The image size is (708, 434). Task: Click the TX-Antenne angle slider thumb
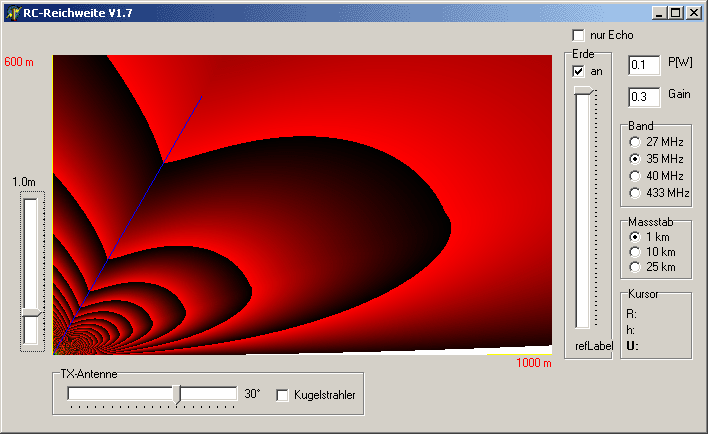pyautogui.click(x=177, y=394)
